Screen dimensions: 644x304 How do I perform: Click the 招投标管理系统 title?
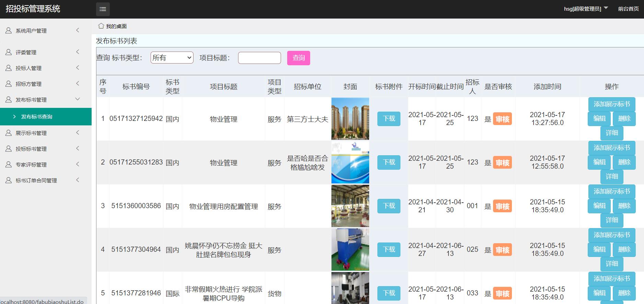[33, 9]
